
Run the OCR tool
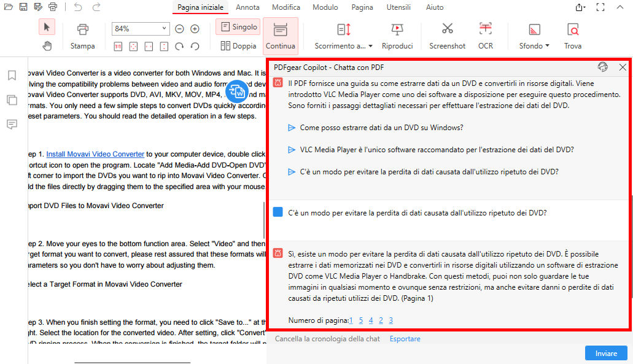485,36
